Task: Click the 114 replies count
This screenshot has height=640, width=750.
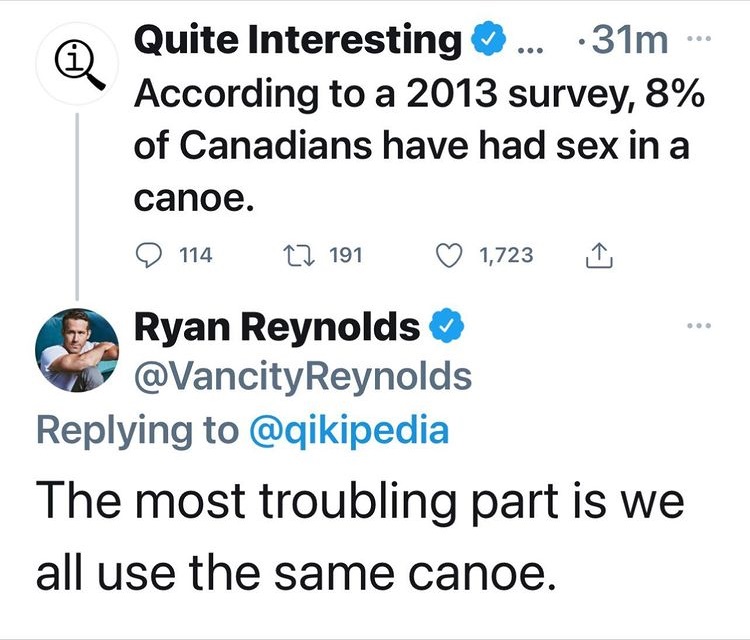Action: click(x=195, y=255)
